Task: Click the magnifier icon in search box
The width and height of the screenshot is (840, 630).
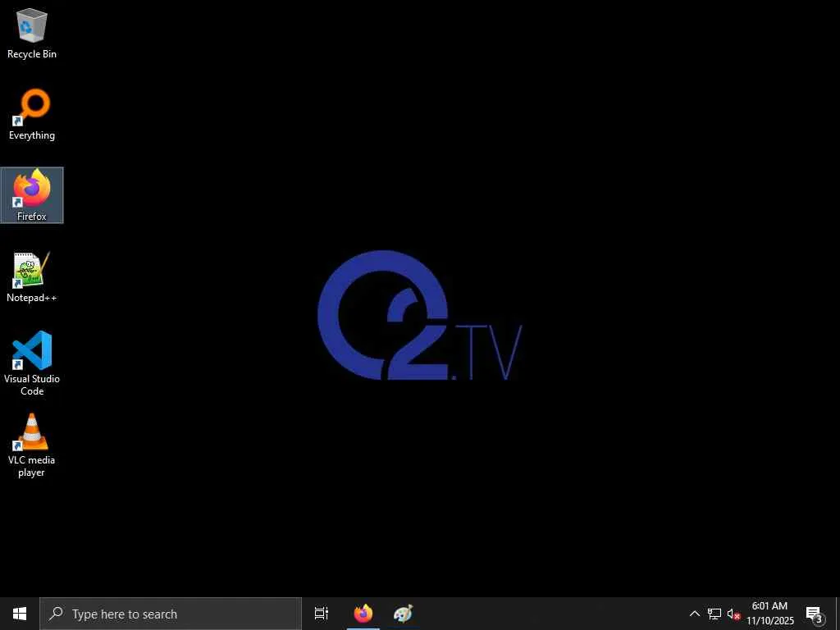Action: coord(56,614)
